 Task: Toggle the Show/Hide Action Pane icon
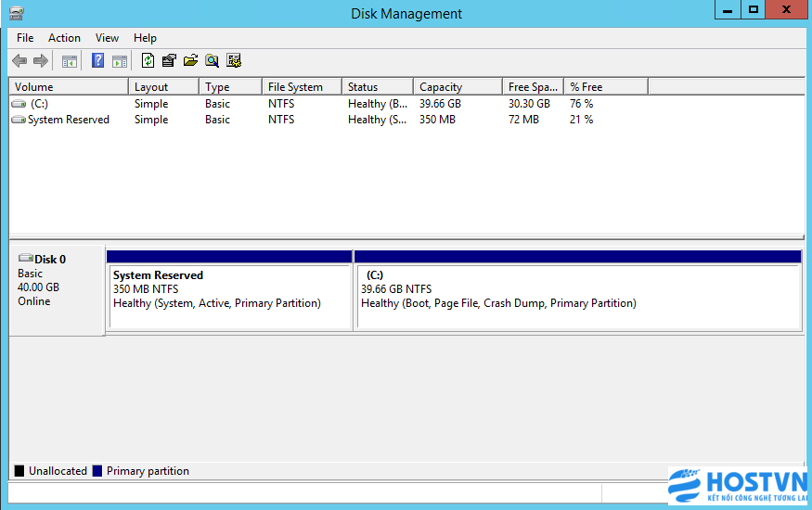pyautogui.click(x=120, y=61)
